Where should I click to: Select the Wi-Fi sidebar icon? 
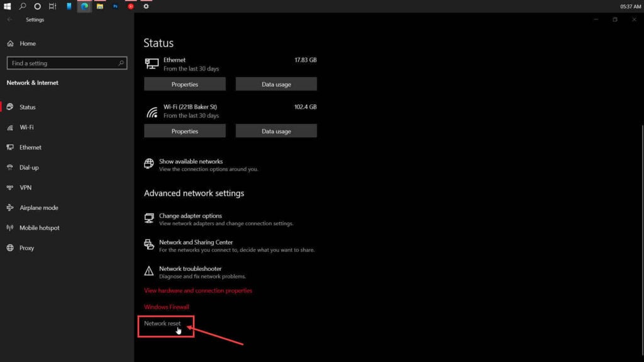[x=10, y=128]
